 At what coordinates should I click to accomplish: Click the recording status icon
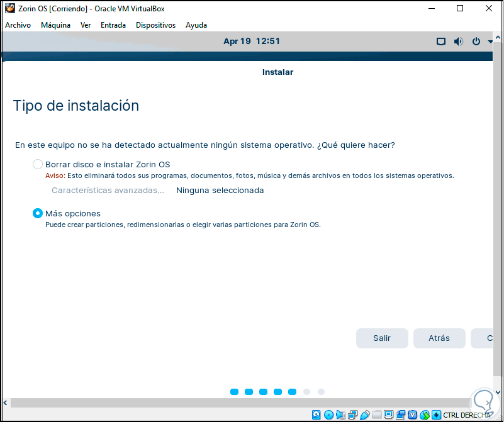[401, 415]
